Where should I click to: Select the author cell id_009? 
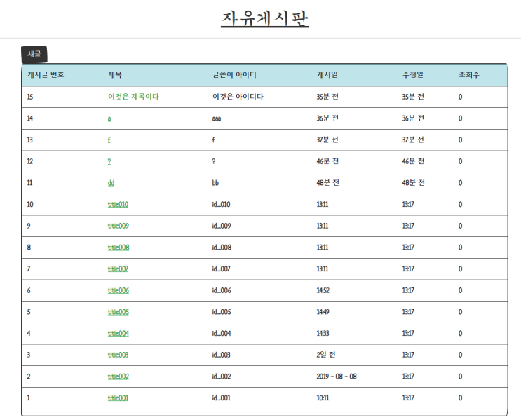(x=222, y=226)
